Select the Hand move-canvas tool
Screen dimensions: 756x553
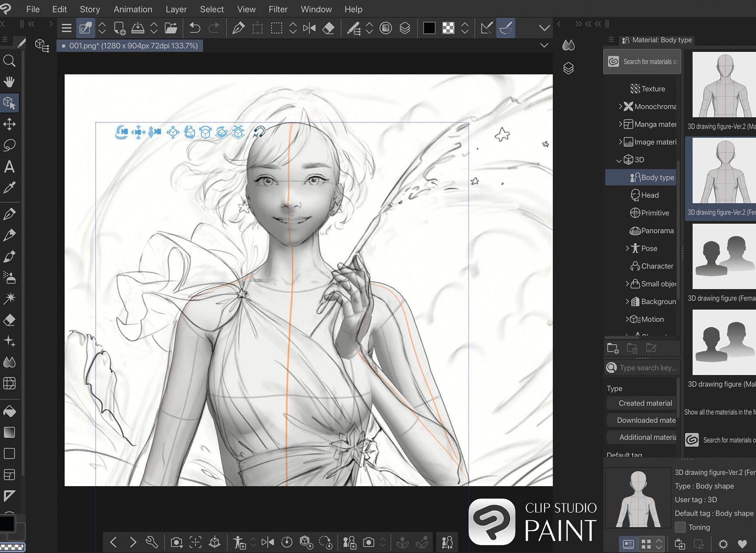pyautogui.click(x=9, y=82)
